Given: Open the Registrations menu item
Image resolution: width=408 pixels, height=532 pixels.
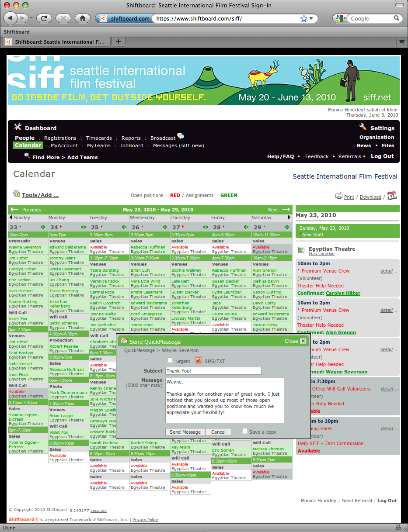Looking at the screenshot, I should click(x=60, y=138).
